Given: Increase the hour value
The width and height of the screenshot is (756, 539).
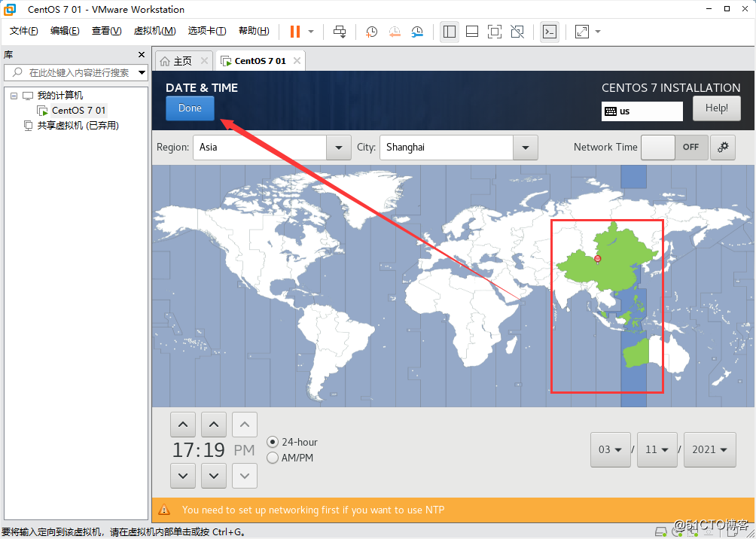Looking at the screenshot, I should (183, 425).
